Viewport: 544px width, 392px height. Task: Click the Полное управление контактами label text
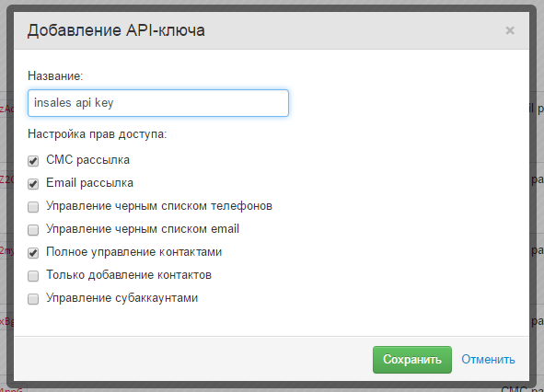(x=133, y=252)
